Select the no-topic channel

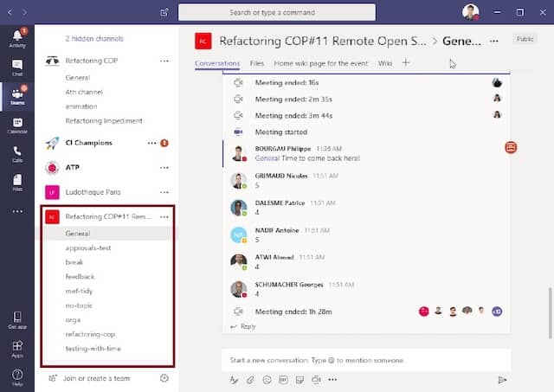[x=79, y=305]
